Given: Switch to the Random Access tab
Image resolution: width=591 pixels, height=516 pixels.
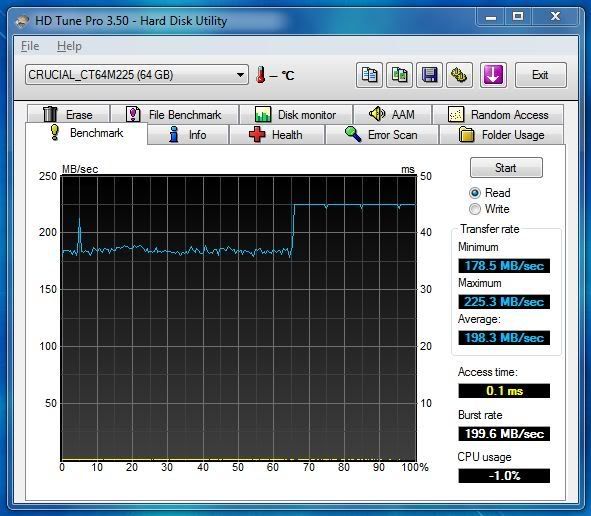Looking at the screenshot, I should click(498, 114).
